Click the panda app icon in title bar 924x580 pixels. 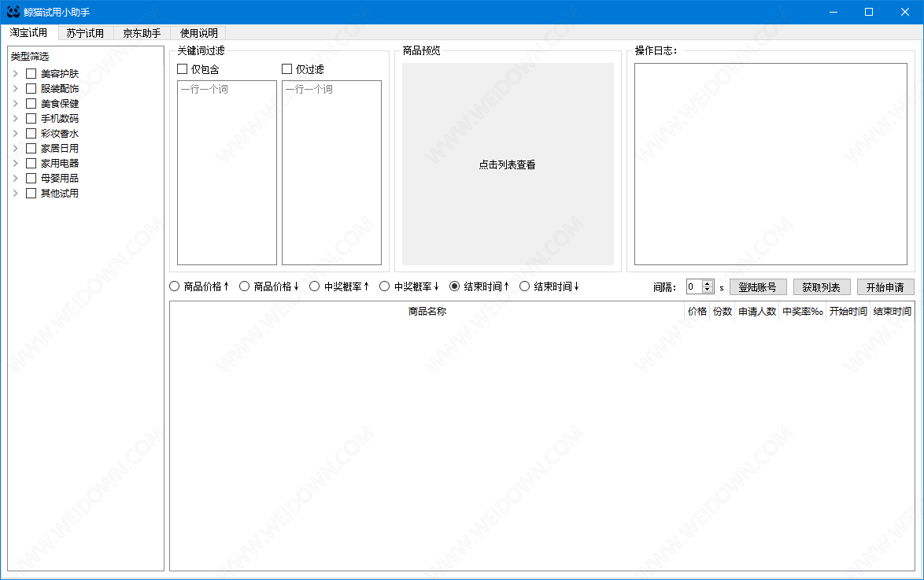tap(13, 12)
